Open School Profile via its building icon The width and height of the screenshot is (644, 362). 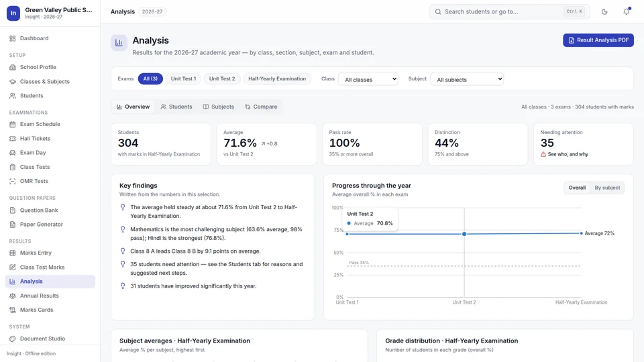pyautogui.click(x=12, y=67)
